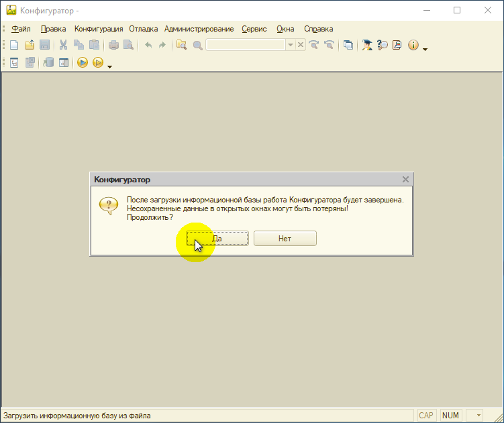Open the Администрирование menu
504x423 pixels.
[199, 29]
